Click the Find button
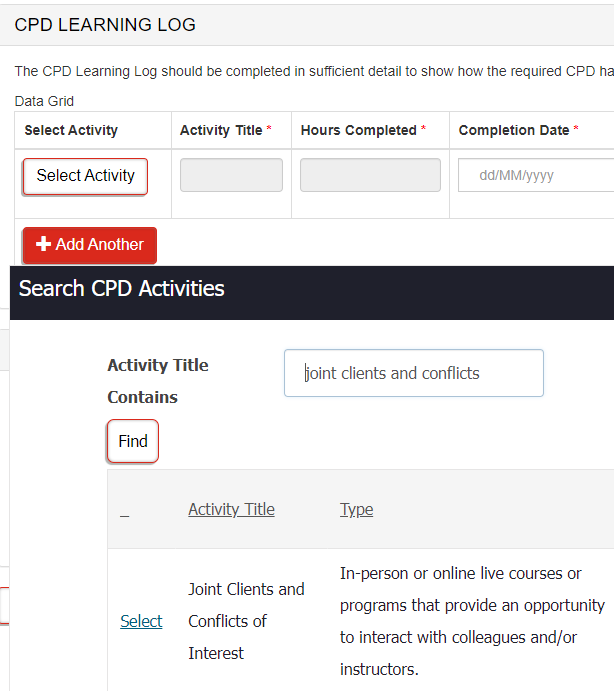Screen dimensions: 614x691 point(133,442)
